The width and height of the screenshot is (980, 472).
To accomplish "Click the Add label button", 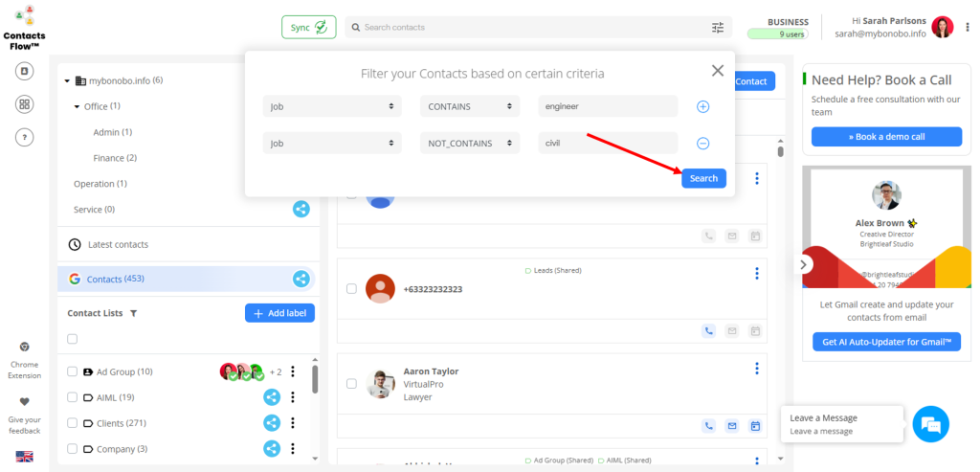I will pyautogui.click(x=279, y=313).
